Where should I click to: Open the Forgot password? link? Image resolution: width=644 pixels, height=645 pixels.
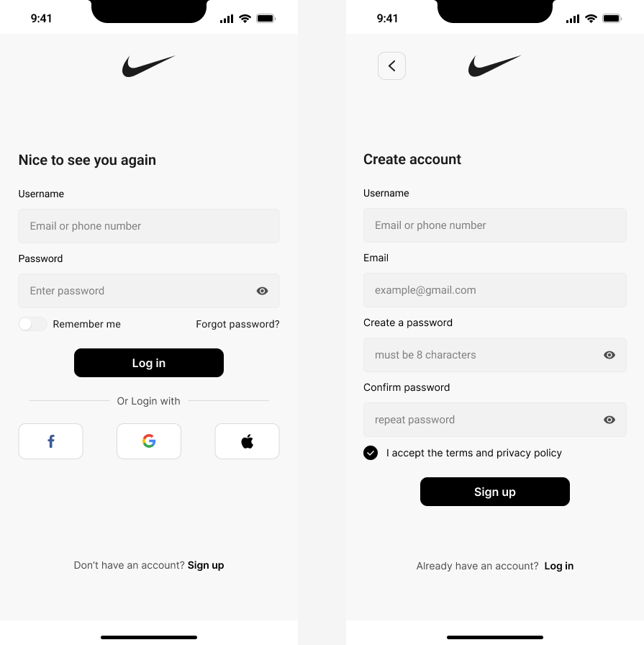point(237,324)
